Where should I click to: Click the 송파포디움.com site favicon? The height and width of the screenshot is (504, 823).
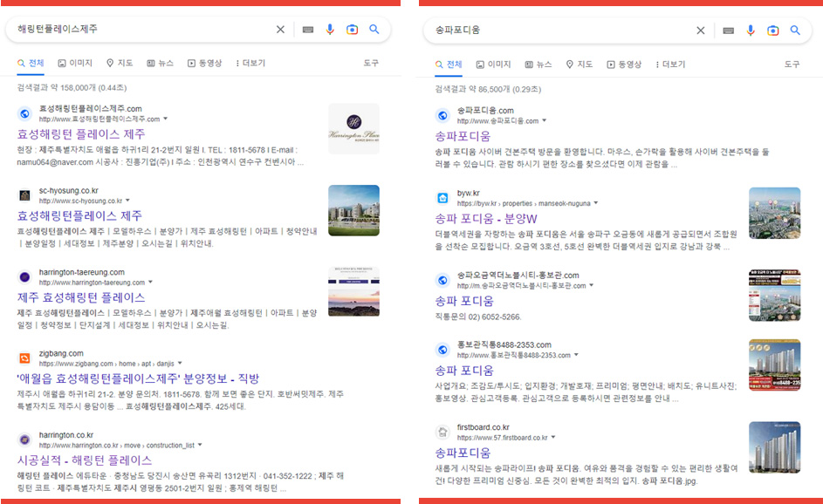(x=442, y=115)
